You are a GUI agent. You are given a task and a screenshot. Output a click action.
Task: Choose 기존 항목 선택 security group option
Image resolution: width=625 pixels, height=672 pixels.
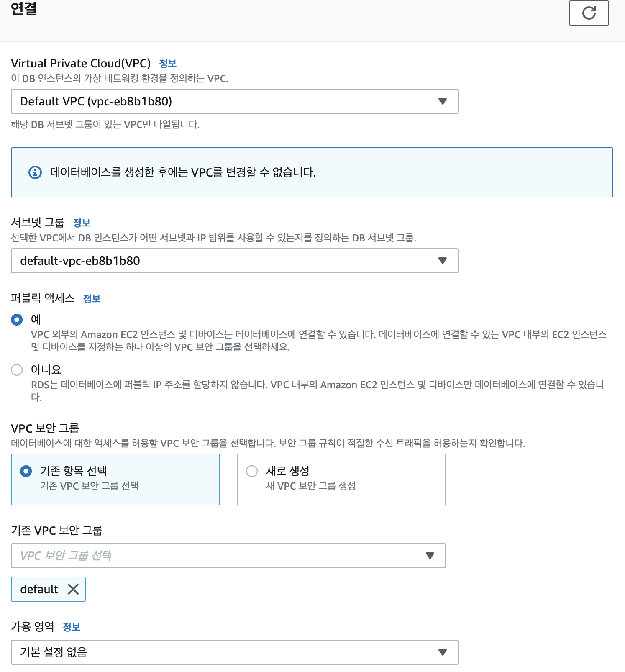click(x=26, y=471)
